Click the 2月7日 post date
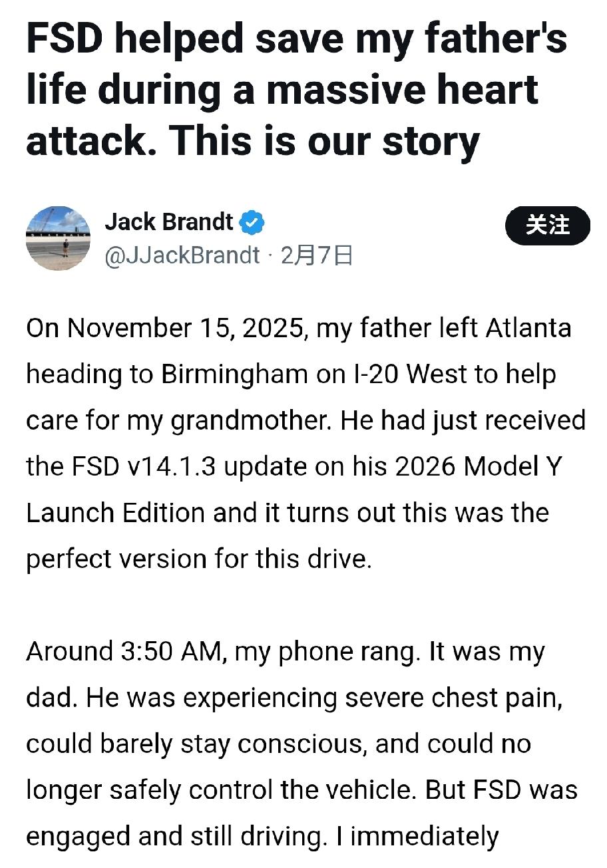 (x=316, y=255)
